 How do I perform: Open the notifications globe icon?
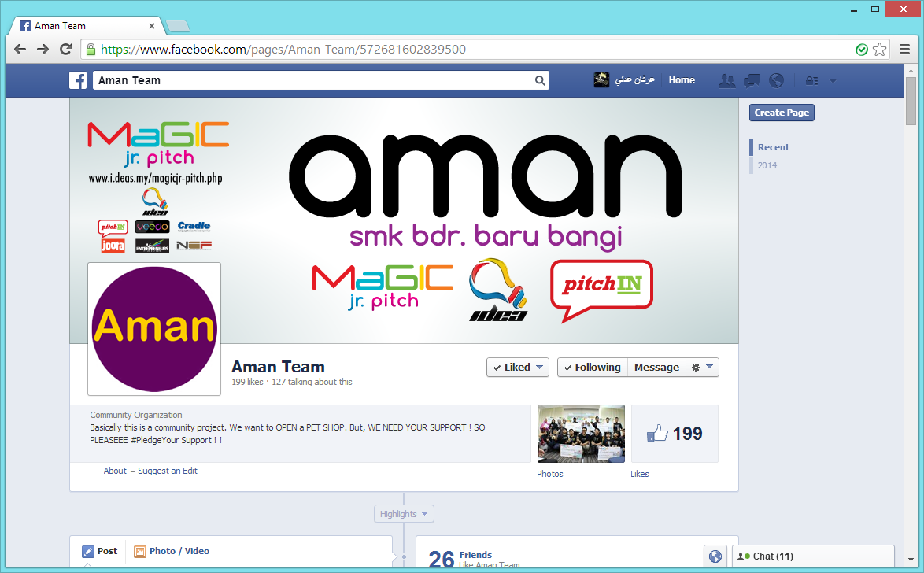[776, 81]
